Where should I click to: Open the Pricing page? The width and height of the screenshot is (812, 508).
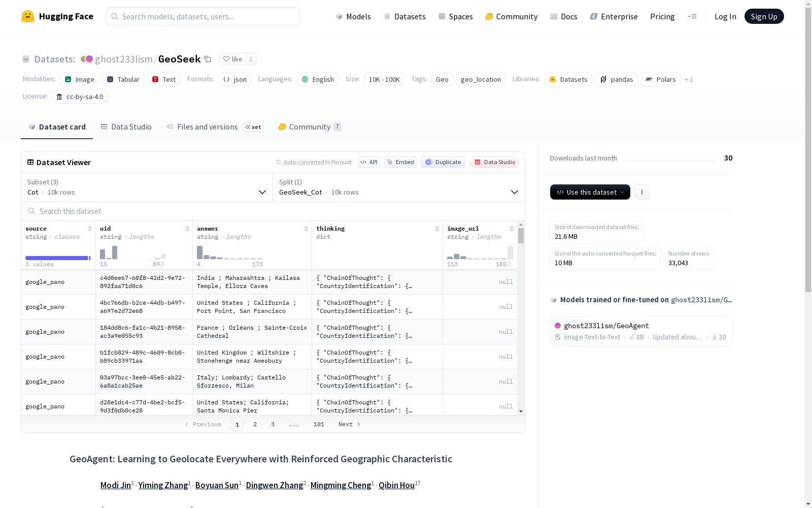[662, 16]
